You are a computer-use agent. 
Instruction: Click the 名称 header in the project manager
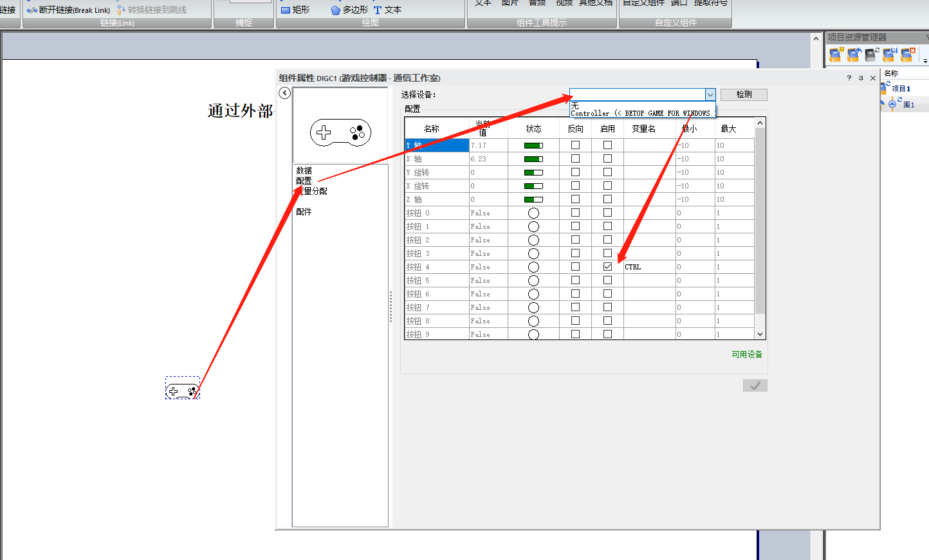(x=890, y=73)
